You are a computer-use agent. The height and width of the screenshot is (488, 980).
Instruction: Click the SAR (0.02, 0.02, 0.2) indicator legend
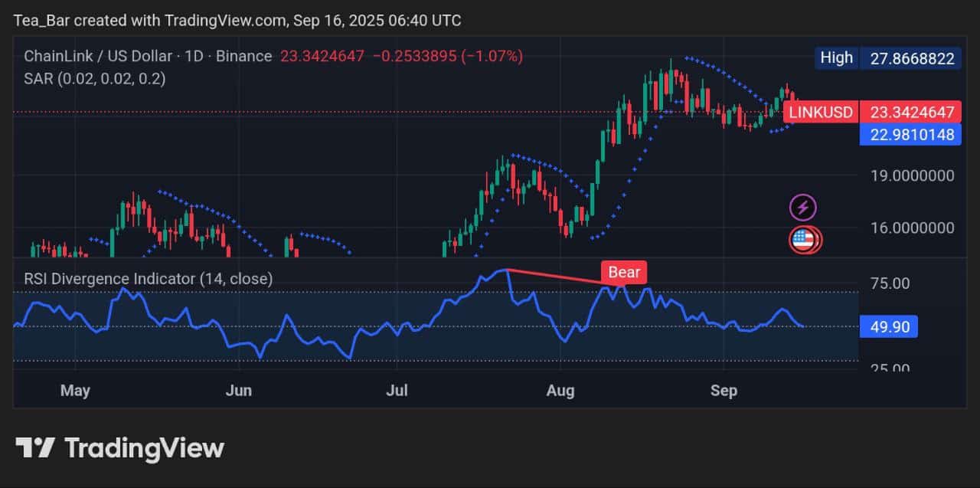[94, 78]
